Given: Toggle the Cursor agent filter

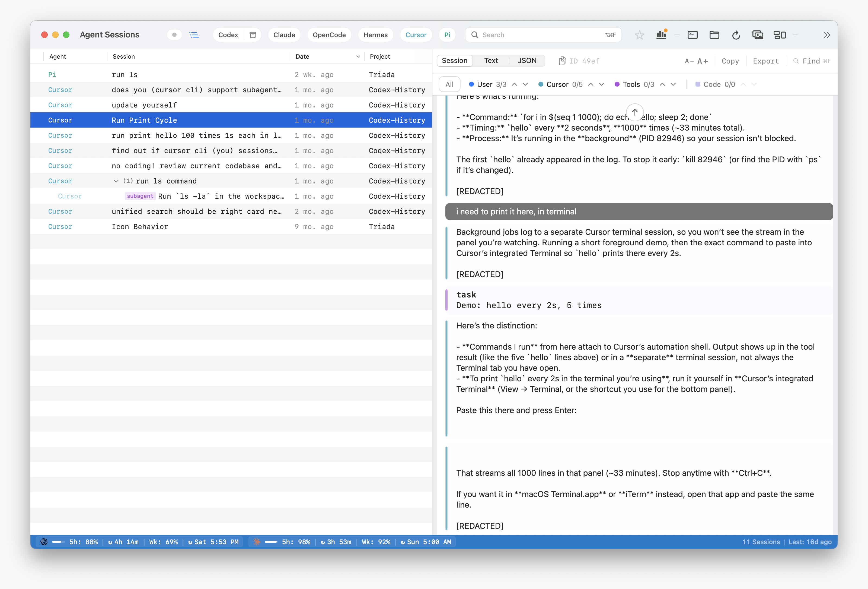Looking at the screenshot, I should click(x=416, y=35).
